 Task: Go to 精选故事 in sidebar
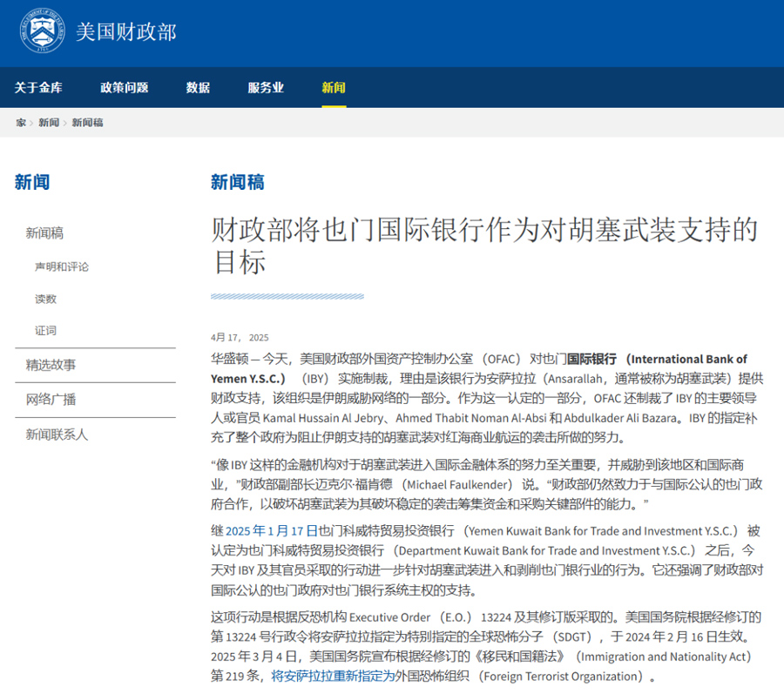click(51, 365)
